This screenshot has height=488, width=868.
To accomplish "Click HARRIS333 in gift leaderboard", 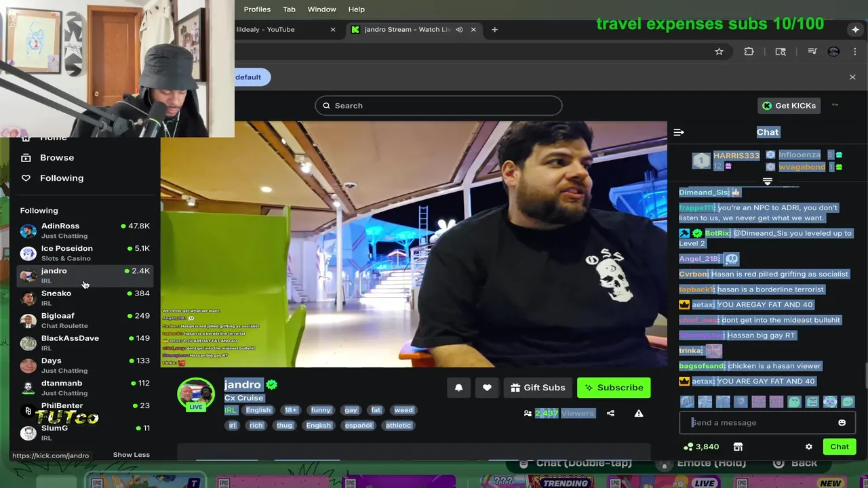I will pyautogui.click(x=736, y=156).
